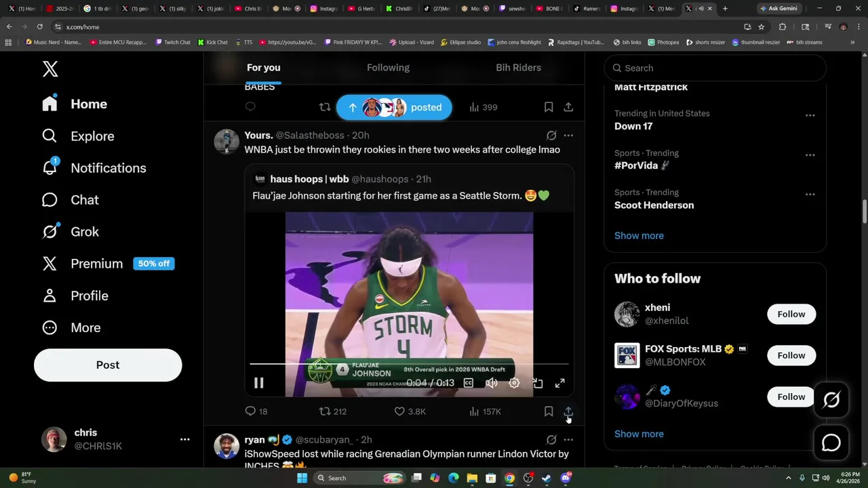Show more trending topics
The height and width of the screenshot is (488, 868).
(639, 235)
